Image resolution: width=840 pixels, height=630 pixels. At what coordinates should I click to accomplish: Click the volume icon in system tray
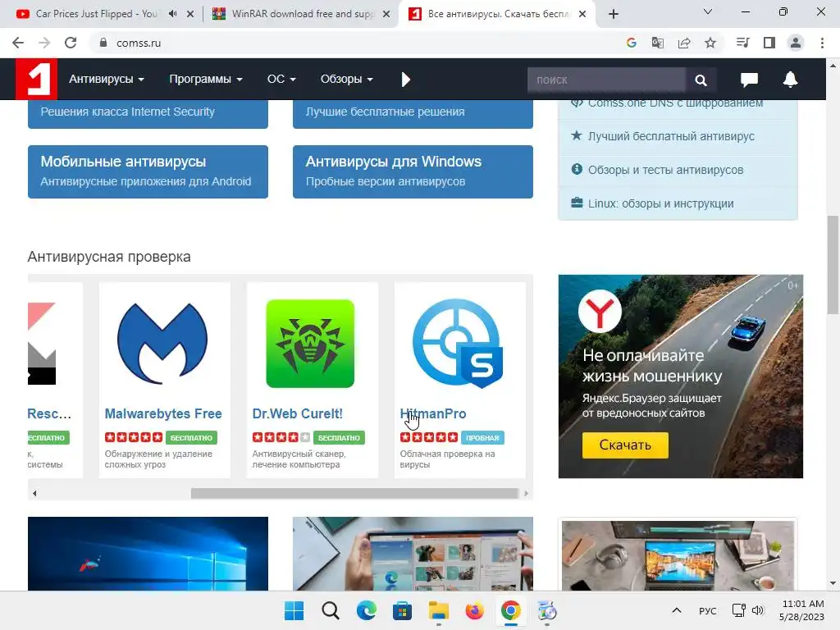pos(757,610)
